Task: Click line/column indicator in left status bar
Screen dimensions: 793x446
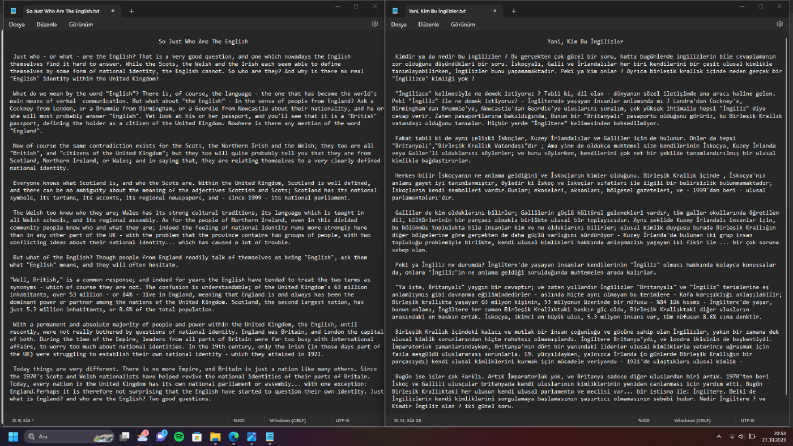Action: coord(23,420)
